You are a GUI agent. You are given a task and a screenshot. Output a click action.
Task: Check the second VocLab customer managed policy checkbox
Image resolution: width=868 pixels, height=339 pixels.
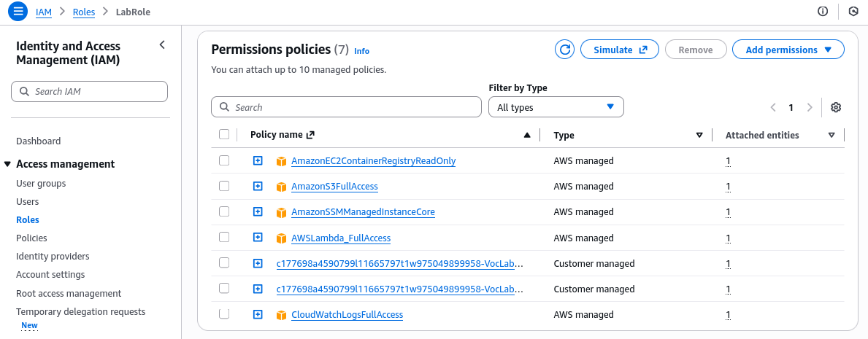(224, 288)
